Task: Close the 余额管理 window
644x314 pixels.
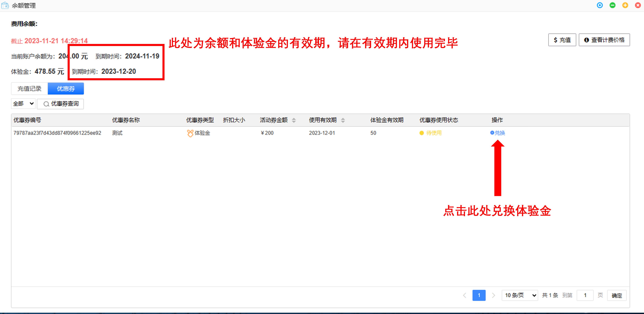Action: (638, 5)
